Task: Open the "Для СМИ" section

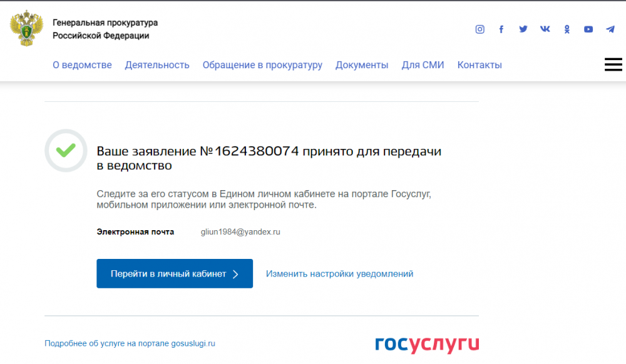Action: tap(423, 65)
